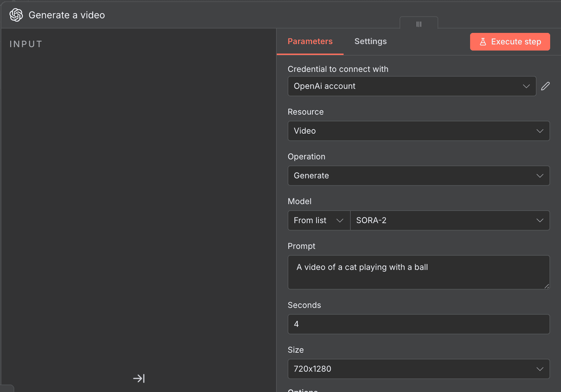The width and height of the screenshot is (561, 392).
Task: Expand the Resource dropdown showing Video
Action: pyautogui.click(x=418, y=131)
